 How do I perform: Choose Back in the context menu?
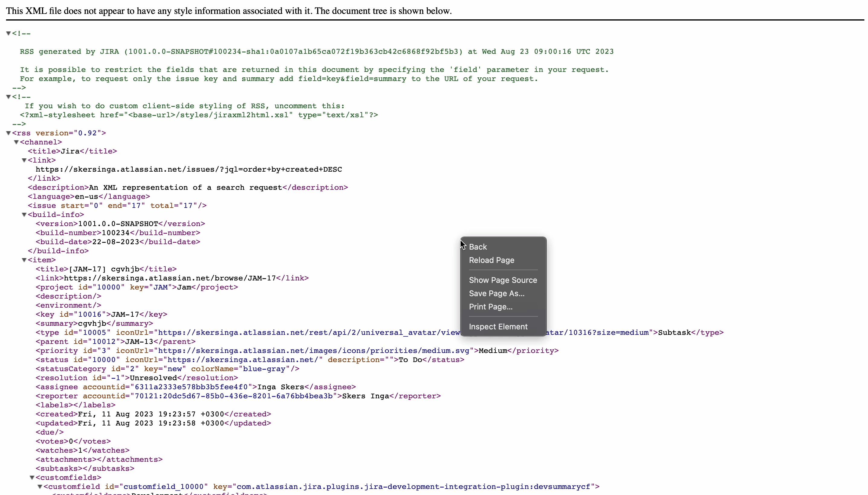[478, 247]
